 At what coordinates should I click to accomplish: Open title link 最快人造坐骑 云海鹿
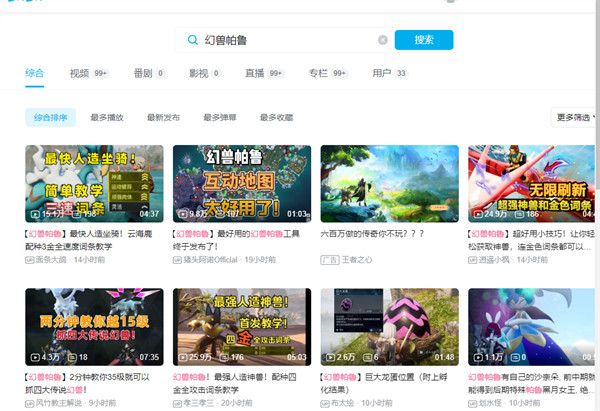pyautogui.click(x=89, y=240)
